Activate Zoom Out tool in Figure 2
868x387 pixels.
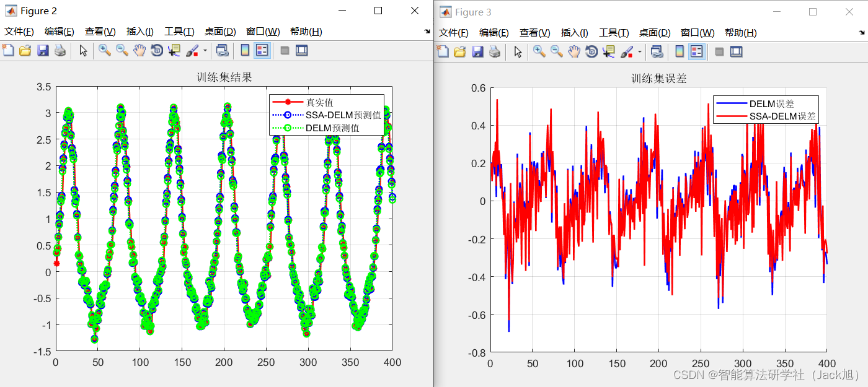pos(122,51)
